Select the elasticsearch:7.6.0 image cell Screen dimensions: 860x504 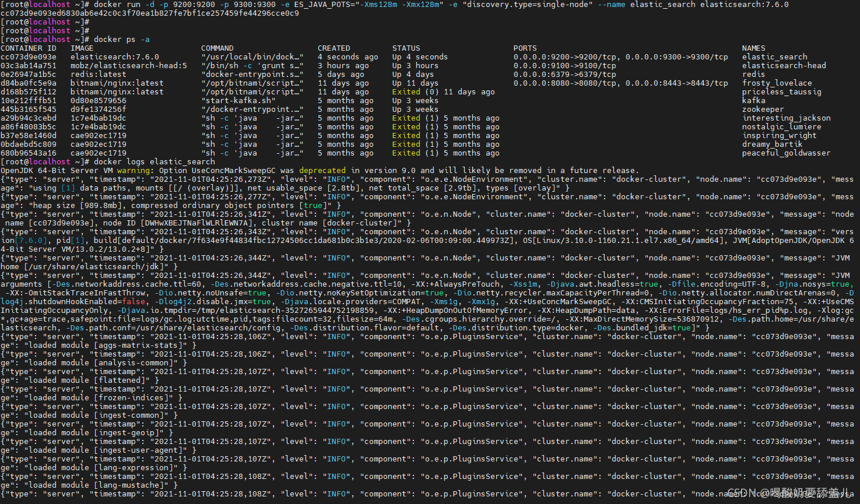115,57
